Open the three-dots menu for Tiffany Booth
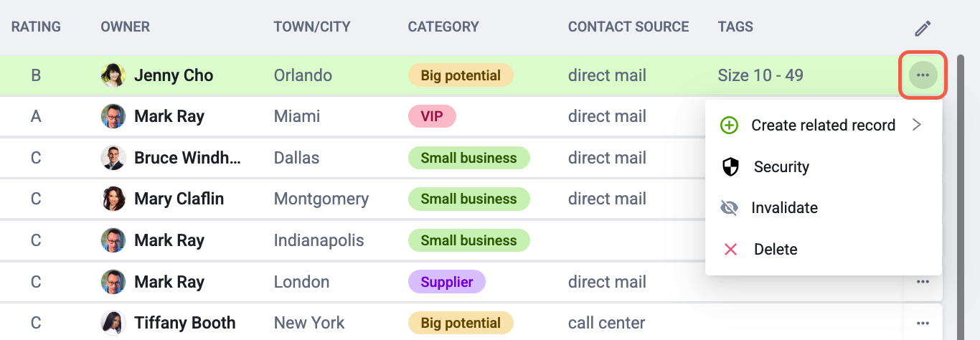The image size is (980, 340). coord(923,324)
